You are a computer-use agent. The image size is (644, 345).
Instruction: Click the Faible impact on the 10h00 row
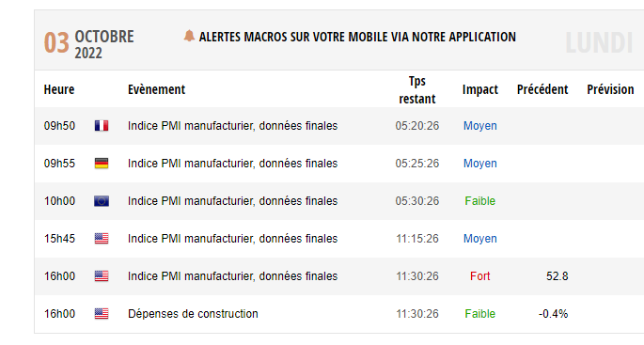[480, 201]
